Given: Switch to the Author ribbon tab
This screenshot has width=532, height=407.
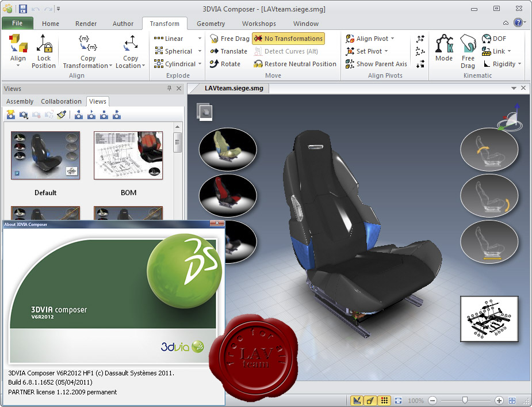Looking at the screenshot, I should pos(123,24).
